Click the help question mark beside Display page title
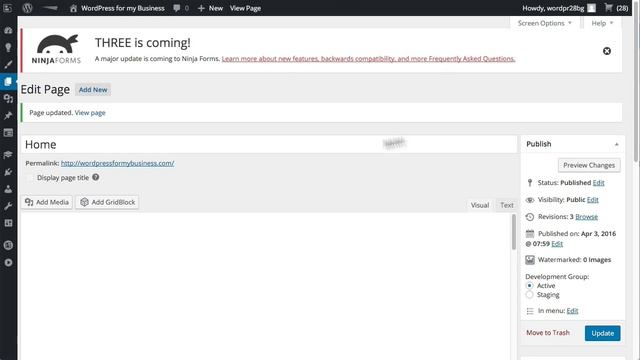Screen dimensions: 640x360 (96, 177)
